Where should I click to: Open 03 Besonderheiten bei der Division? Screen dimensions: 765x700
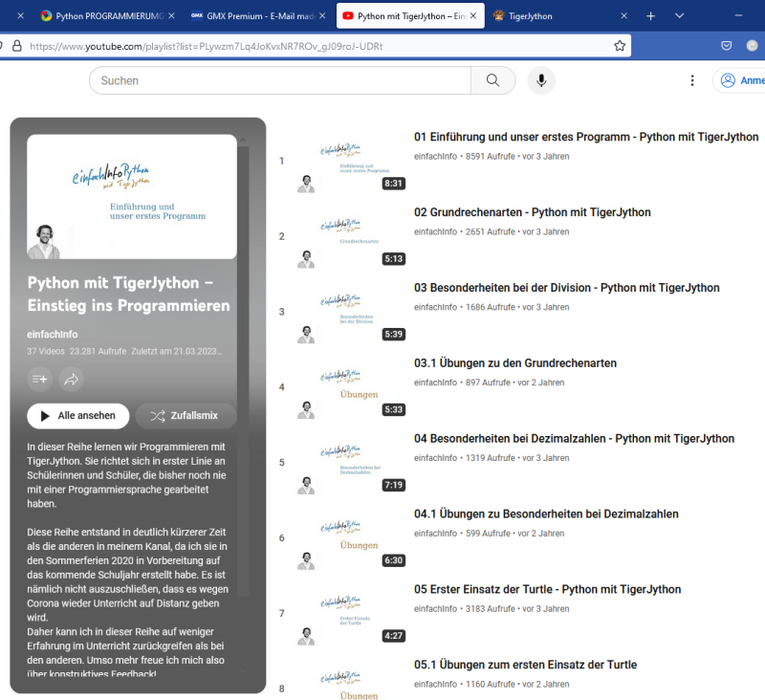click(x=566, y=287)
